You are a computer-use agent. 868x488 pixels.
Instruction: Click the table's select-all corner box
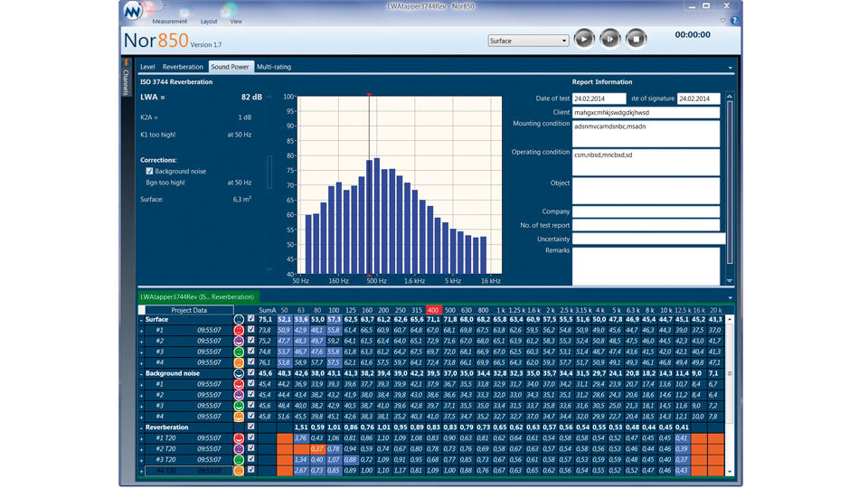[142, 310]
